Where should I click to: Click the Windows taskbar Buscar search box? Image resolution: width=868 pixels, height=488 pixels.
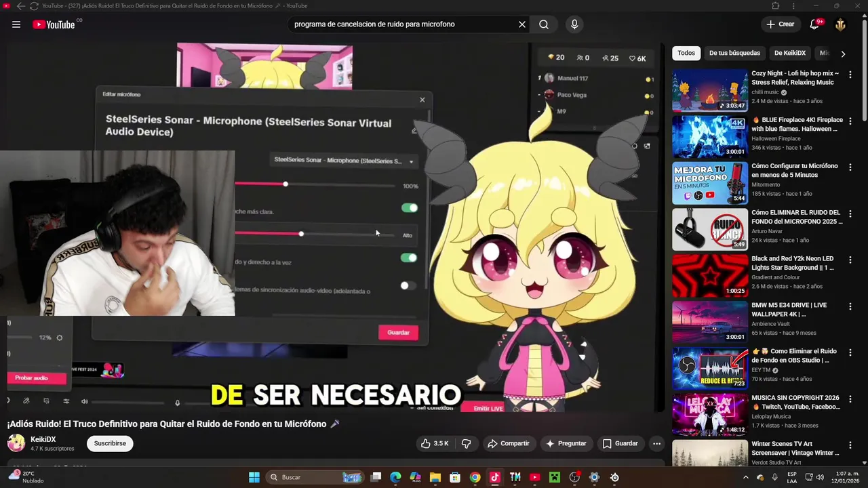314,477
